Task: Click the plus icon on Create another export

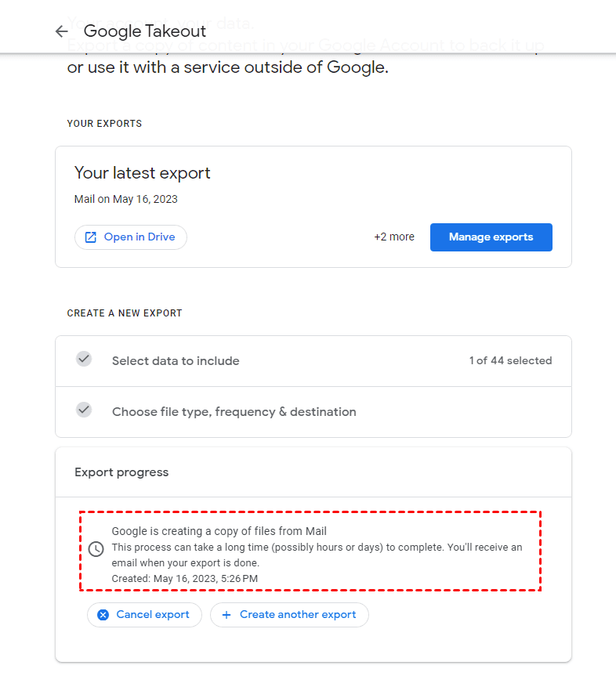Action: pos(226,615)
